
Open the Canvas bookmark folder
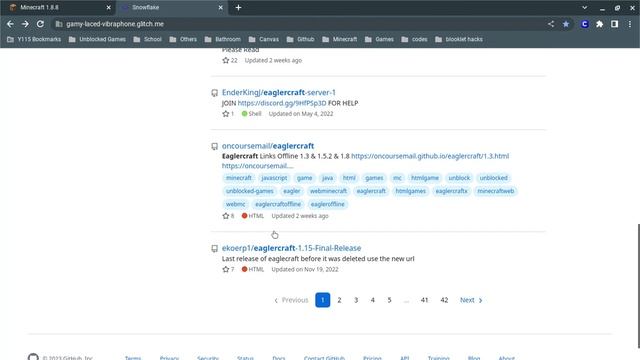point(264,39)
